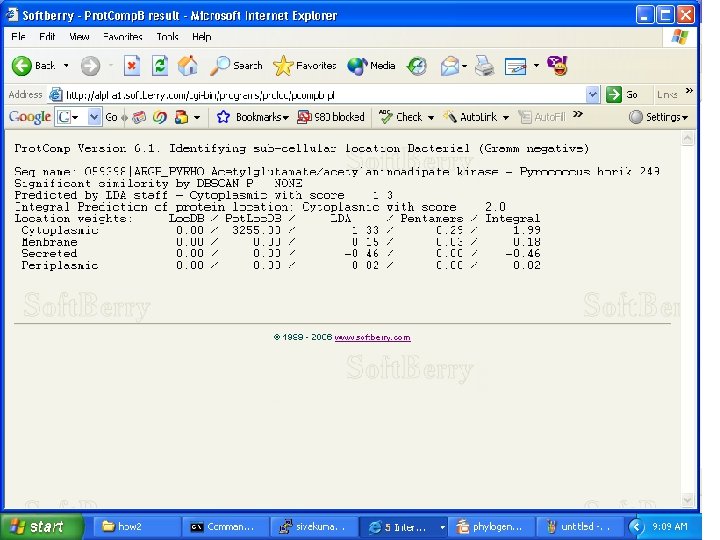This screenshot has width=720, height=540.
Task: Open the Help menu
Action: coord(202,37)
